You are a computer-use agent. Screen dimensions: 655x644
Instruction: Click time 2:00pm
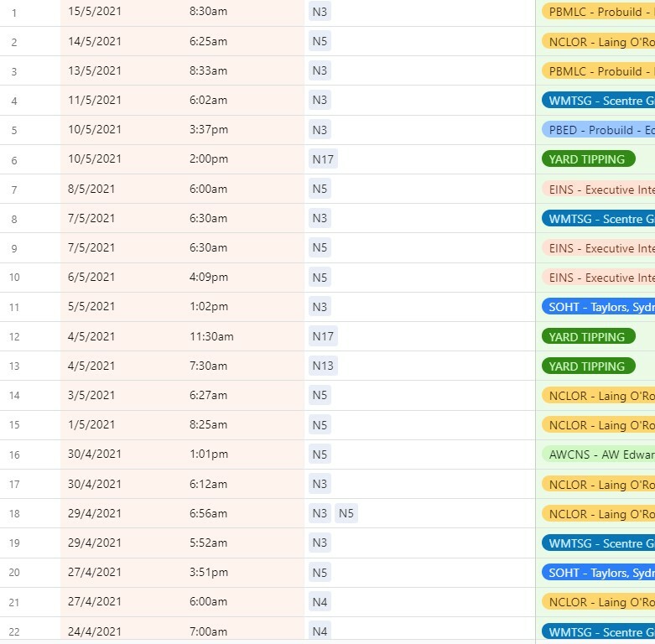coord(209,159)
